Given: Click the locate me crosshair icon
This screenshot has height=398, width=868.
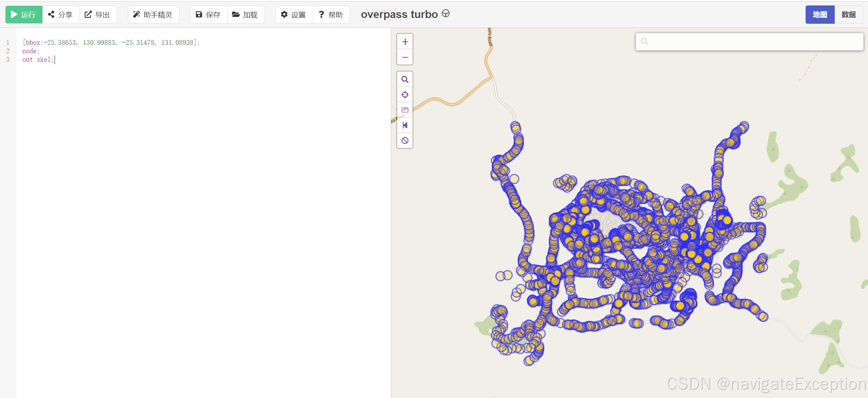Looking at the screenshot, I should [405, 95].
